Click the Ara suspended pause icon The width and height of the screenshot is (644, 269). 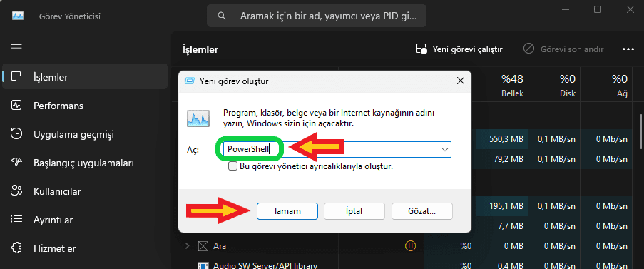[410, 246]
